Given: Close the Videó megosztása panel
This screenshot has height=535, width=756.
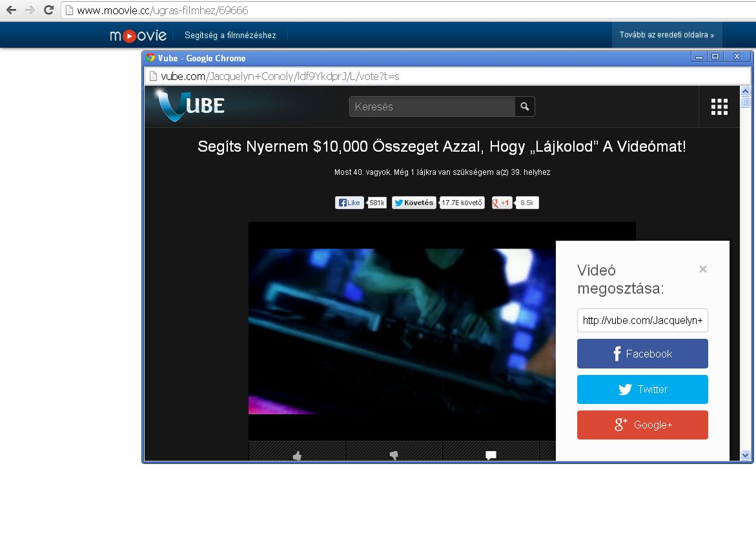Looking at the screenshot, I should pos(703,269).
